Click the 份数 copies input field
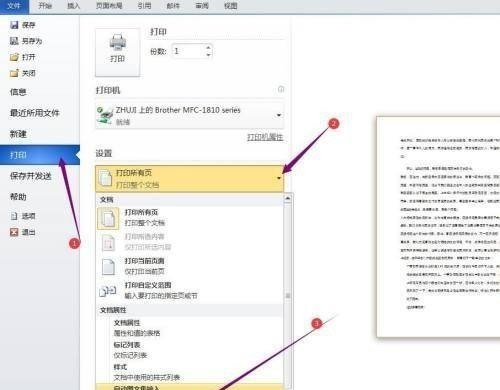Image resolution: width=500 pixels, height=390 pixels. (x=188, y=51)
